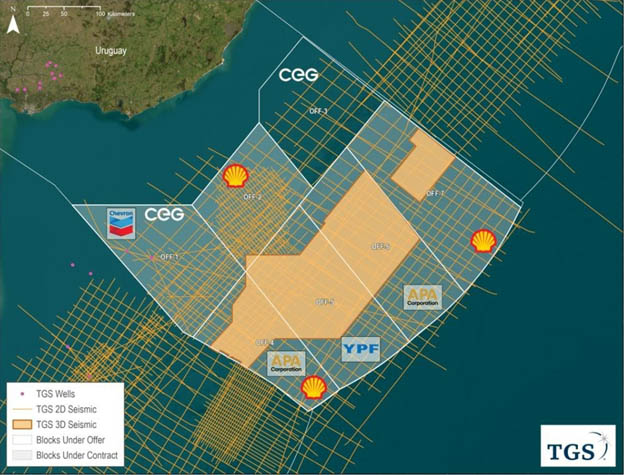Click the Blocks Under Contract legend text
This screenshot has width=624, height=475.
77,455
